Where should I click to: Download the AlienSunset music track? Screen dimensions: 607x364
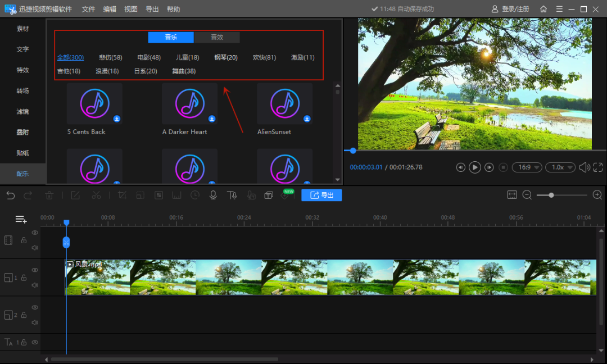coord(307,119)
